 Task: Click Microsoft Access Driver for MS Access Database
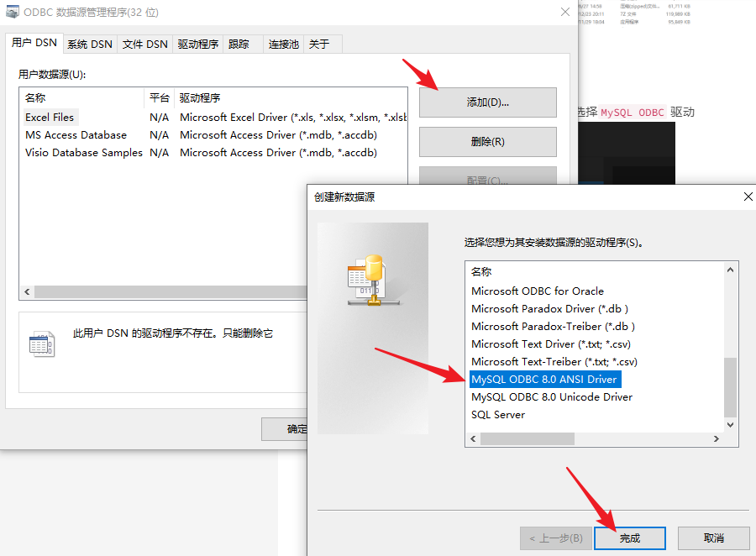[x=278, y=135]
